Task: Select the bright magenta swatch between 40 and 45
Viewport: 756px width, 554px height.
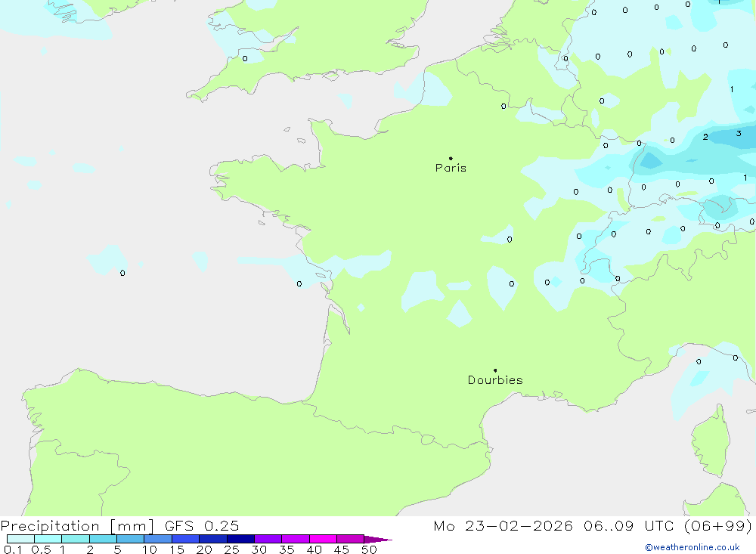Action: pos(323,539)
